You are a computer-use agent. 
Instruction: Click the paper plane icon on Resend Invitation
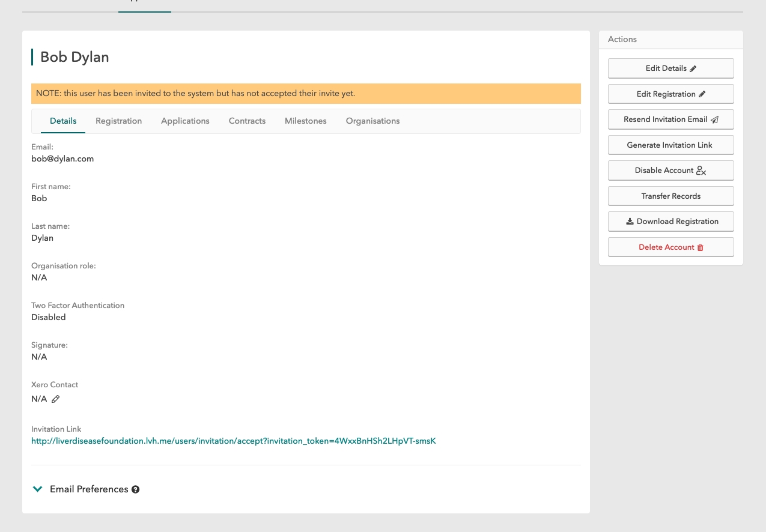(x=714, y=119)
